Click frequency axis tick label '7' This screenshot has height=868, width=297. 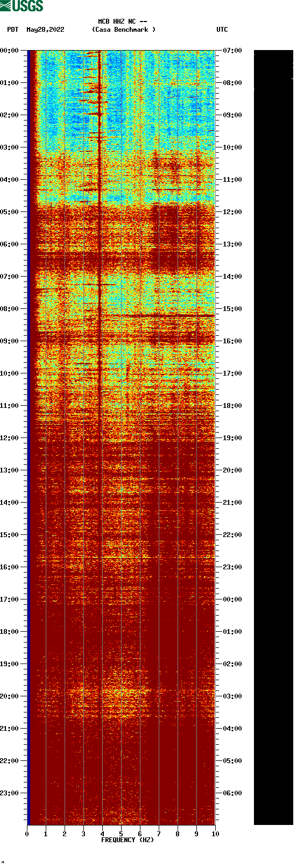[x=159, y=834]
